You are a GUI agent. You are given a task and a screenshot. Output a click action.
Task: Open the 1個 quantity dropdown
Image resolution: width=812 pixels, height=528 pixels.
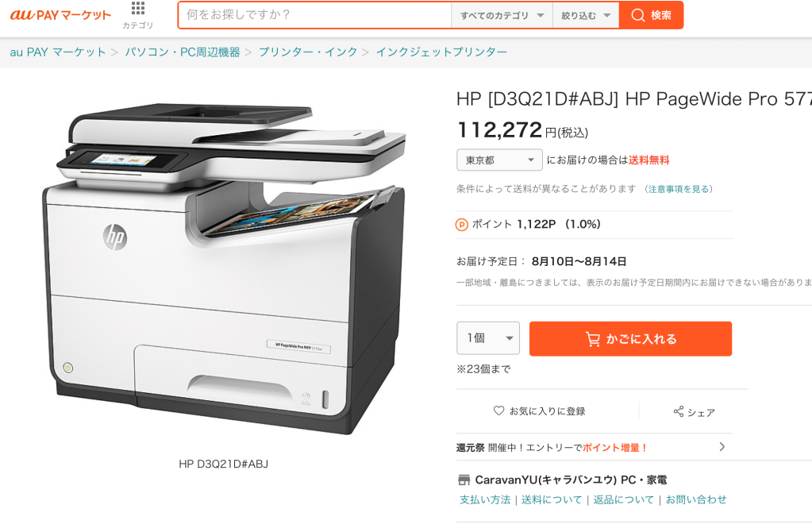pyautogui.click(x=488, y=338)
